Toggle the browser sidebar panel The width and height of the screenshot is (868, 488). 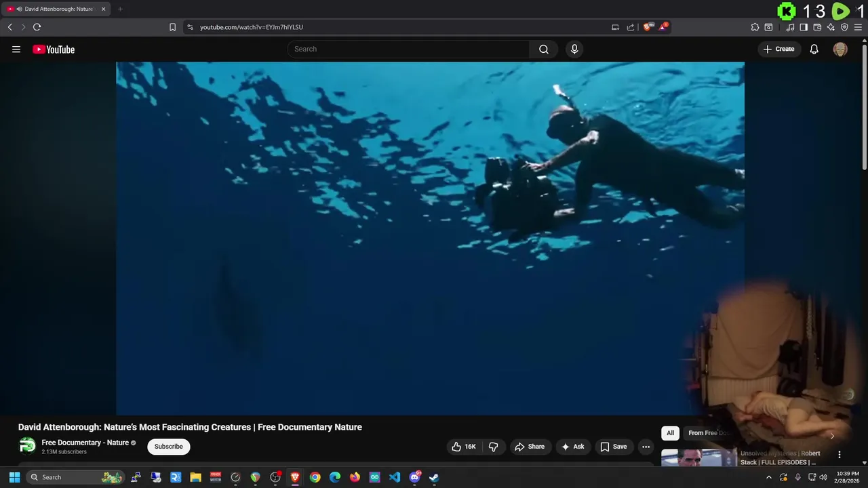pos(804,27)
